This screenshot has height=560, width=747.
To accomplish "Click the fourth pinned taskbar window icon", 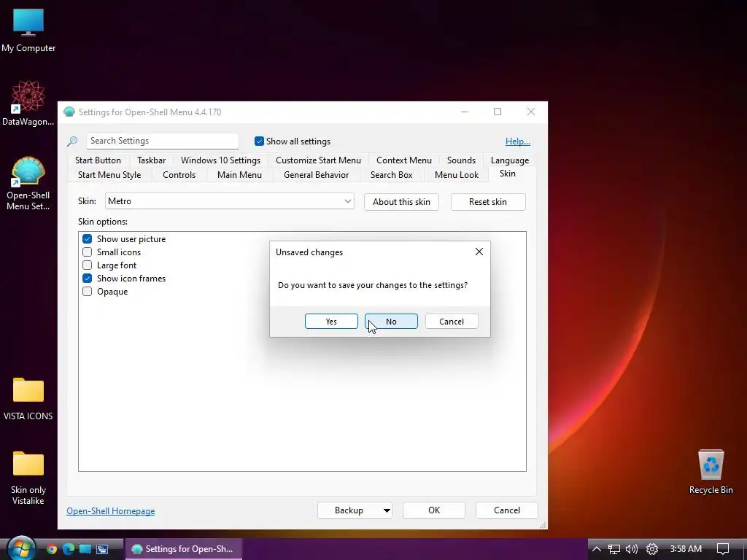I will point(102,549).
